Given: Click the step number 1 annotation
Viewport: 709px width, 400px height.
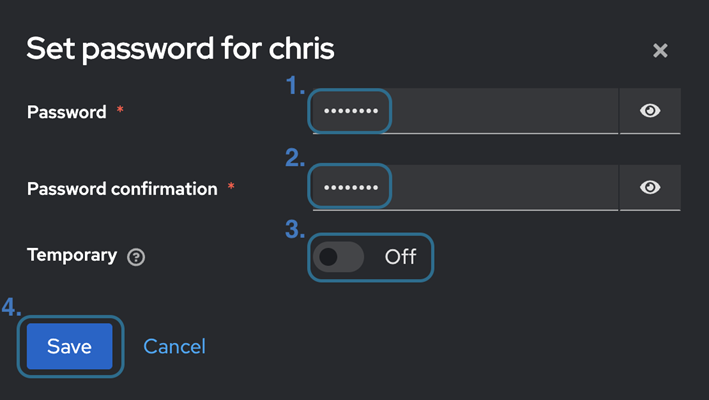Looking at the screenshot, I should 294,87.
